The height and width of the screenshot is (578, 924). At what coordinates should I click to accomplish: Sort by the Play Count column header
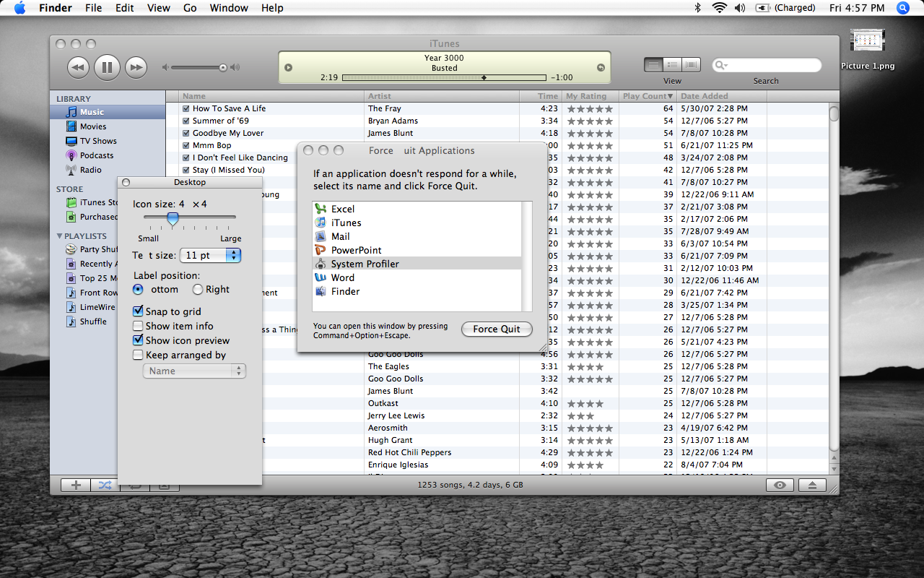click(648, 96)
